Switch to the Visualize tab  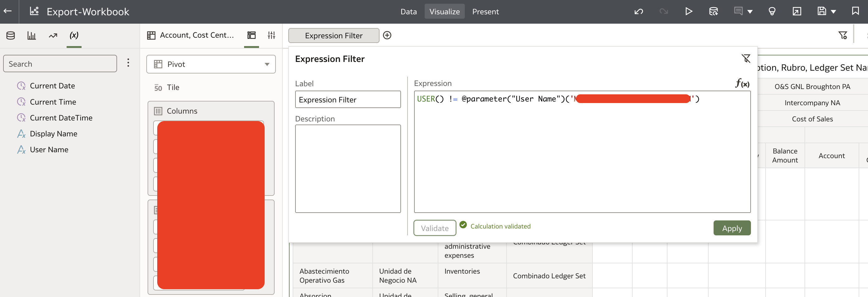[445, 12]
